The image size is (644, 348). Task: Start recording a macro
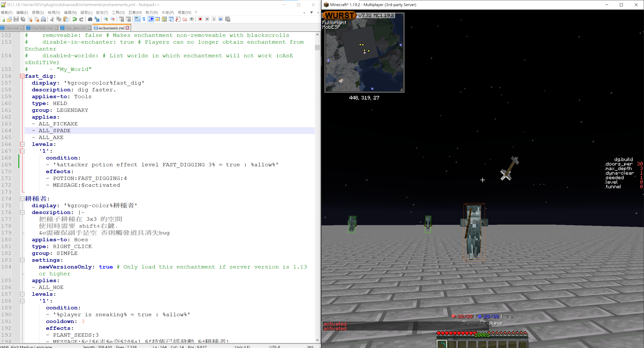tap(200, 19)
